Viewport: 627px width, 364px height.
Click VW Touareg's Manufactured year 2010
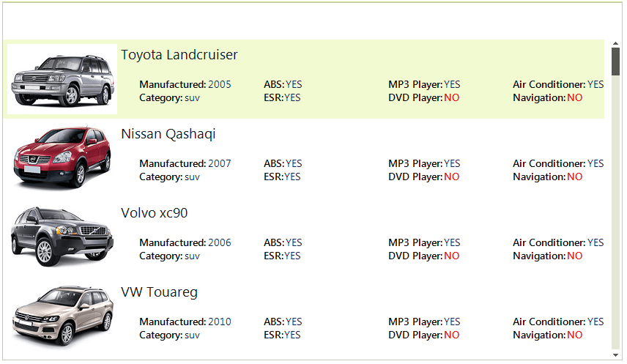pyautogui.click(x=219, y=322)
